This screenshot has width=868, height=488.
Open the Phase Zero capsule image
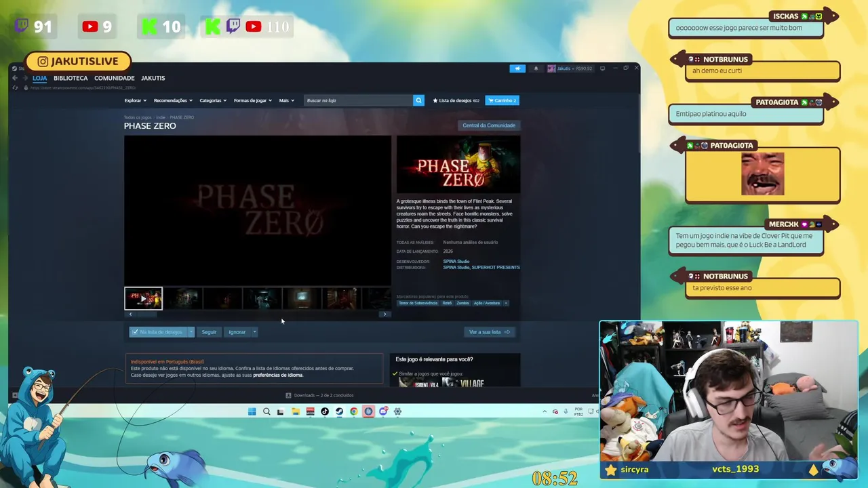[458, 165]
